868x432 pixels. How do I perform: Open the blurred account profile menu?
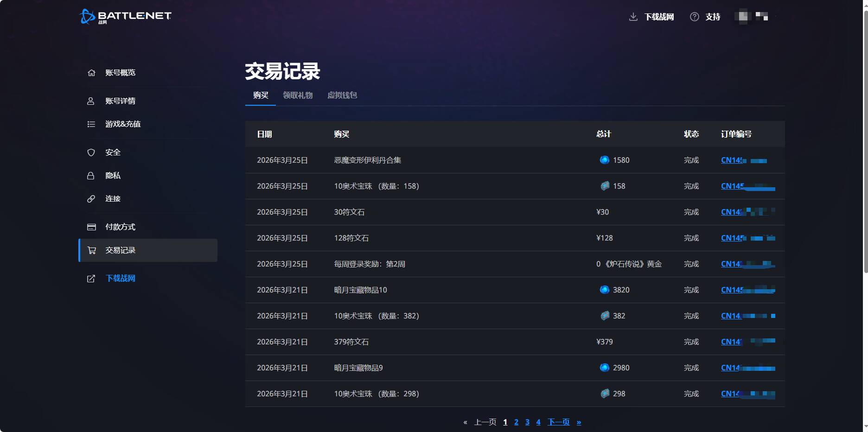[x=751, y=17]
